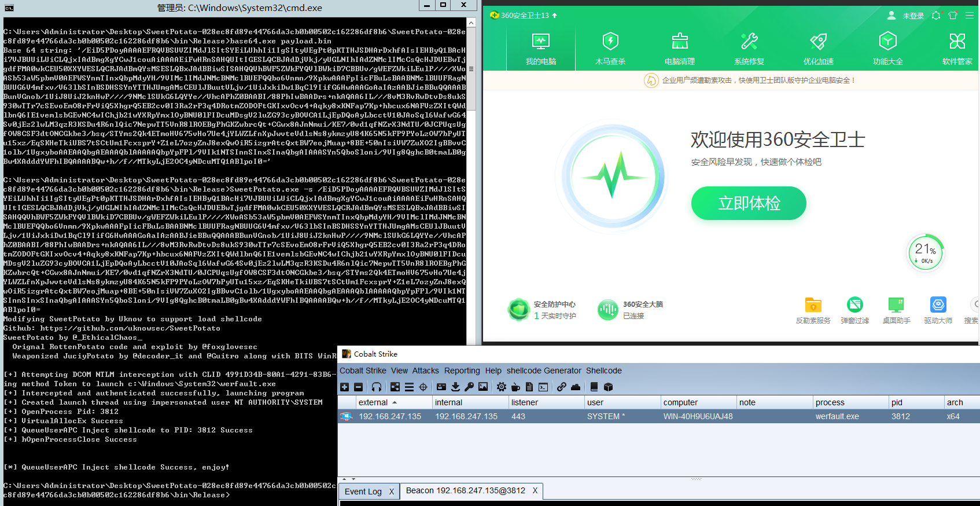Click the Disconnect minus icon in Cobalt Strike
980x506 pixels.
click(358, 387)
